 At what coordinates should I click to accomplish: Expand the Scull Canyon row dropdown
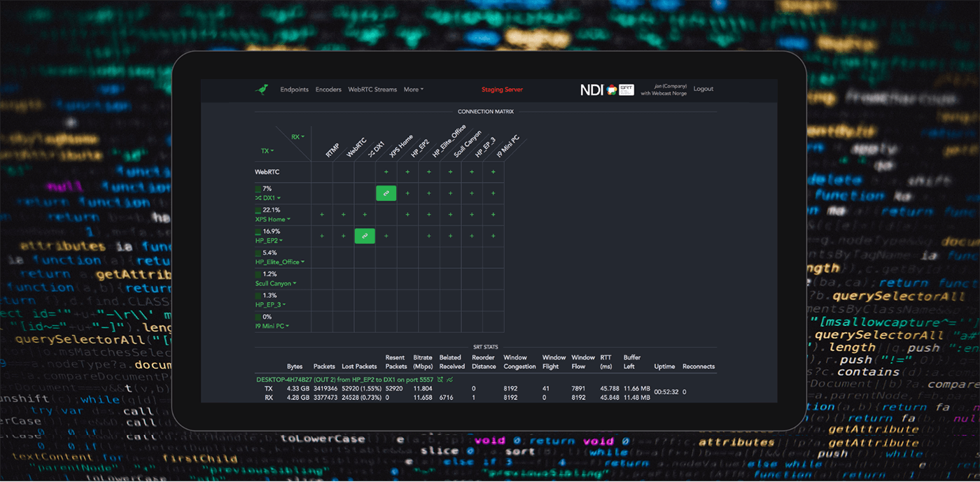coord(276,283)
